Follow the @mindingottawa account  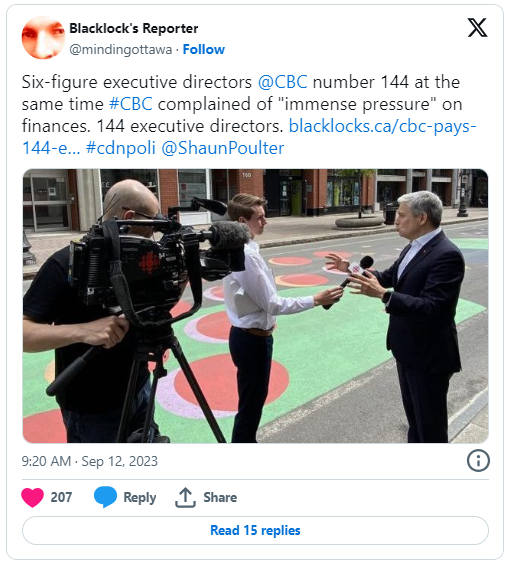pyautogui.click(x=204, y=49)
